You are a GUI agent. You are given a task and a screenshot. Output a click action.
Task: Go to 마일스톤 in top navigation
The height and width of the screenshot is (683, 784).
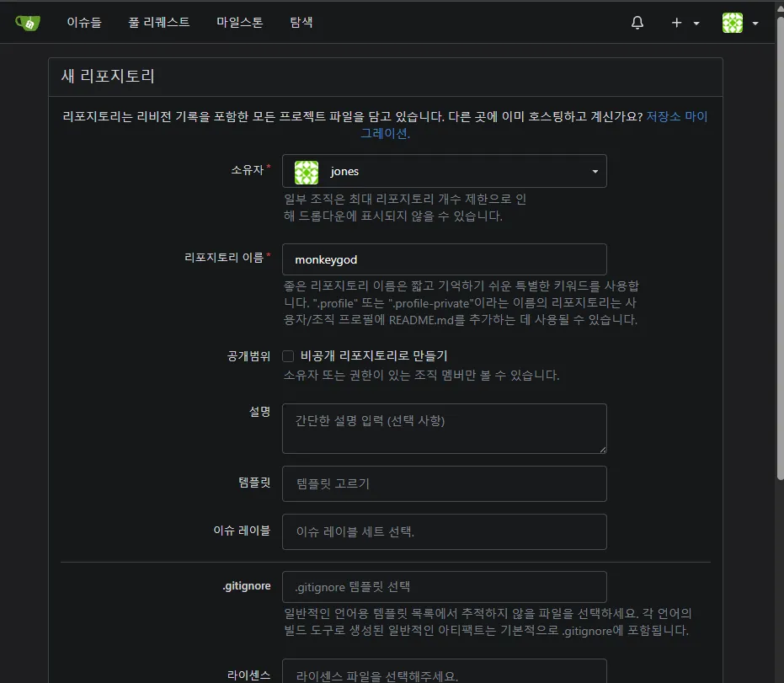pyautogui.click(x=239, y=23)
